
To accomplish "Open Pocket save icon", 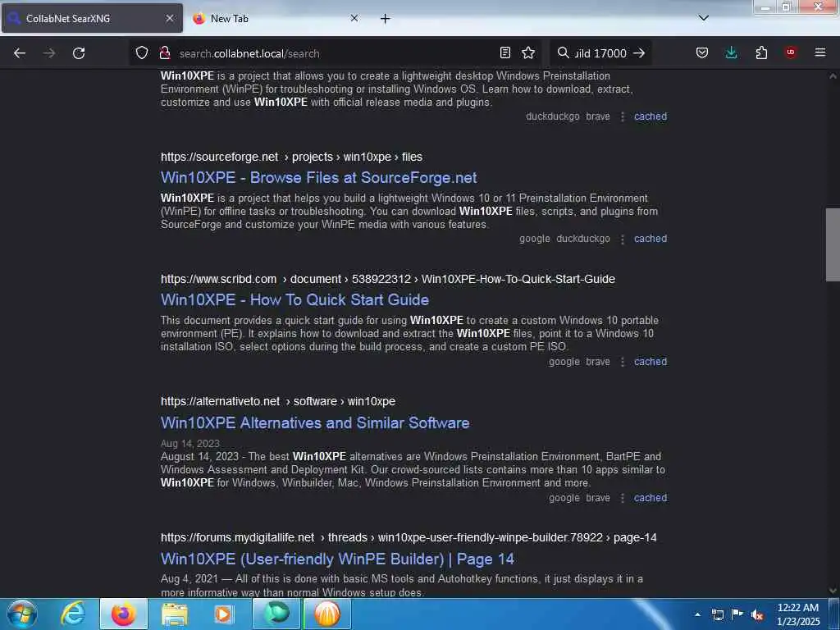I will (702, 52).
